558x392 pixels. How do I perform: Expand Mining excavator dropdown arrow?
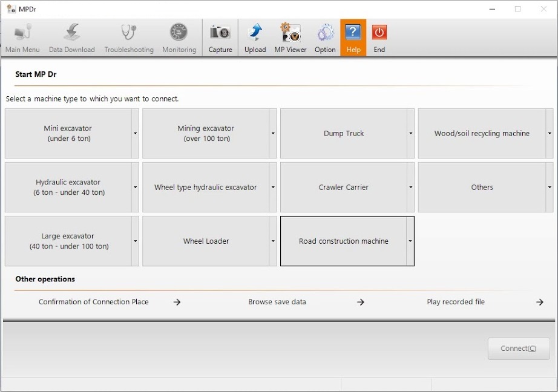(273, 134)
